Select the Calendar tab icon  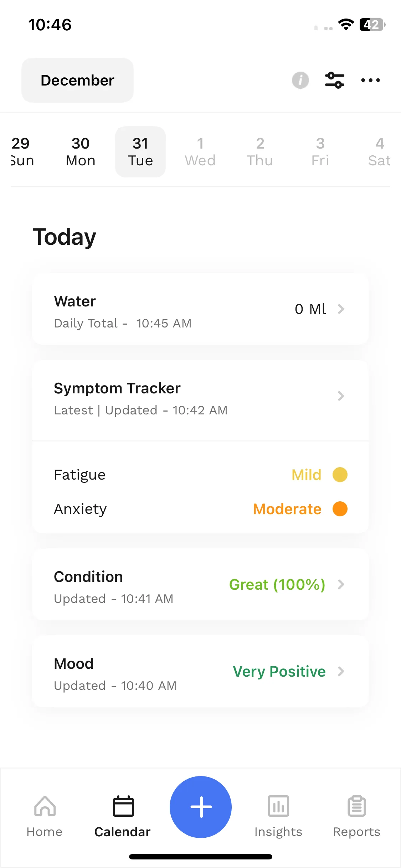click(x=123, y=806)
